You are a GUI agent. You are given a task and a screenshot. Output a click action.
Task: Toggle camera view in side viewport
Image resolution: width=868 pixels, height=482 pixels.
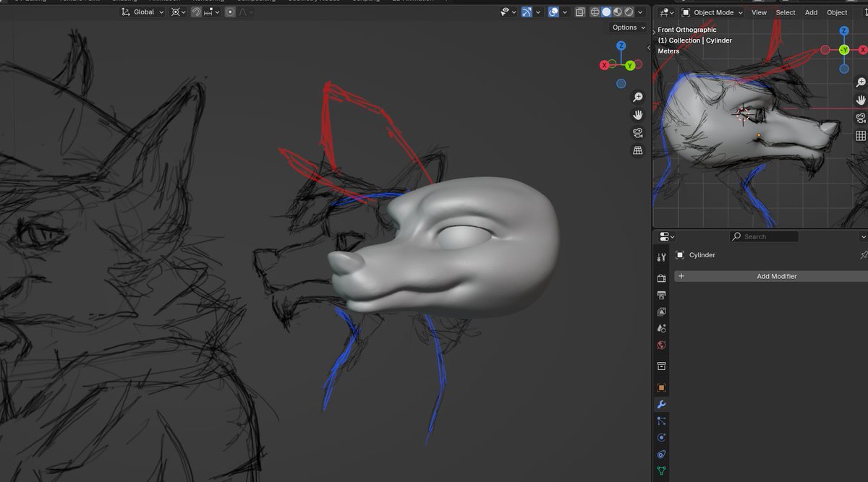tap(861, 118)
